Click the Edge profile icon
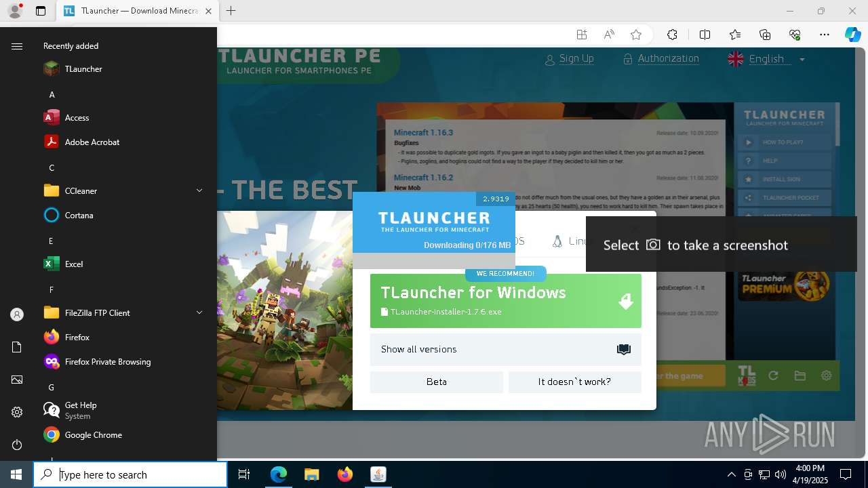The height and width of the screenshot is (488, 868). pos(15,11)
